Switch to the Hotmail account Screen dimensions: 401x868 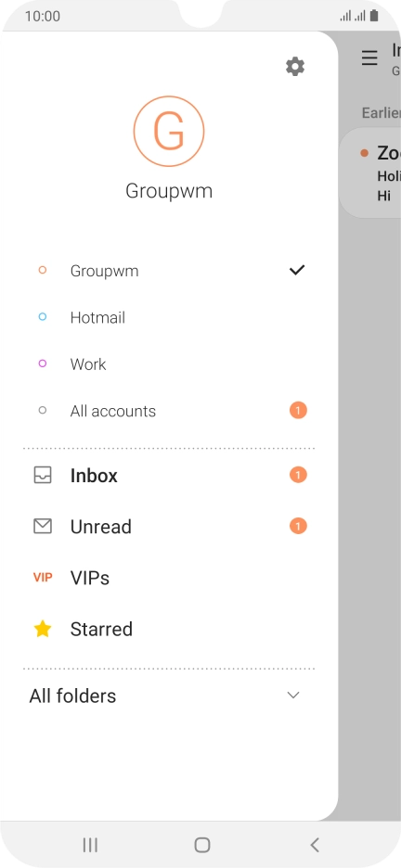169,317
